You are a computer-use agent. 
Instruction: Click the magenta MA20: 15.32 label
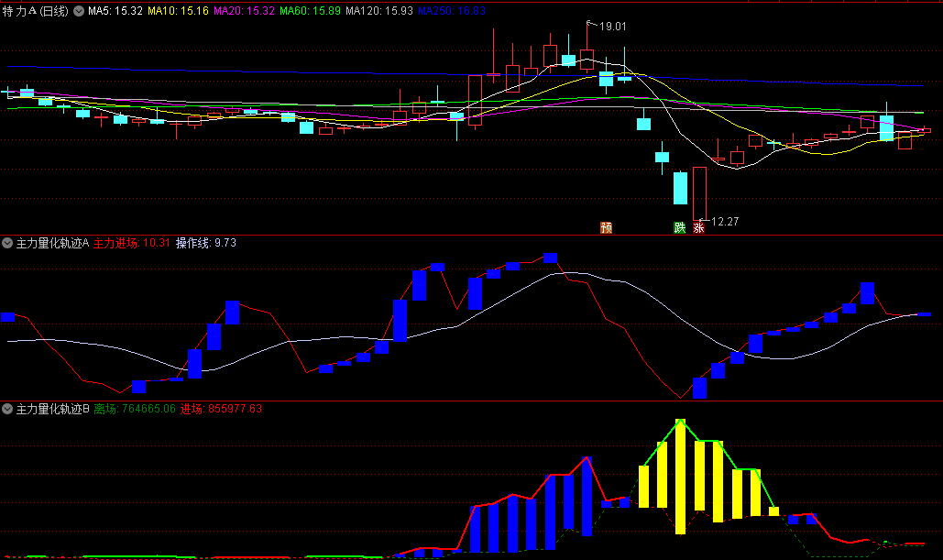pos(244,11)
